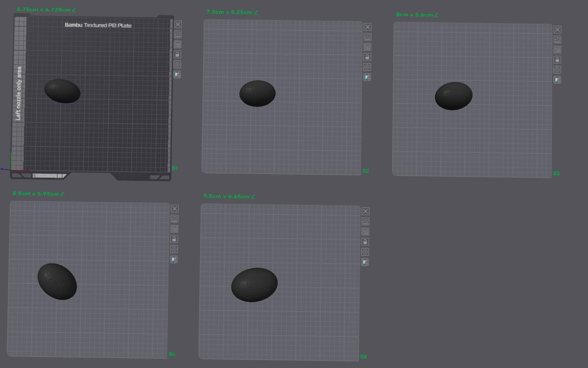Open filament mapping icon on plate 01
Screen dimensions: 588x368
(177, 74)
